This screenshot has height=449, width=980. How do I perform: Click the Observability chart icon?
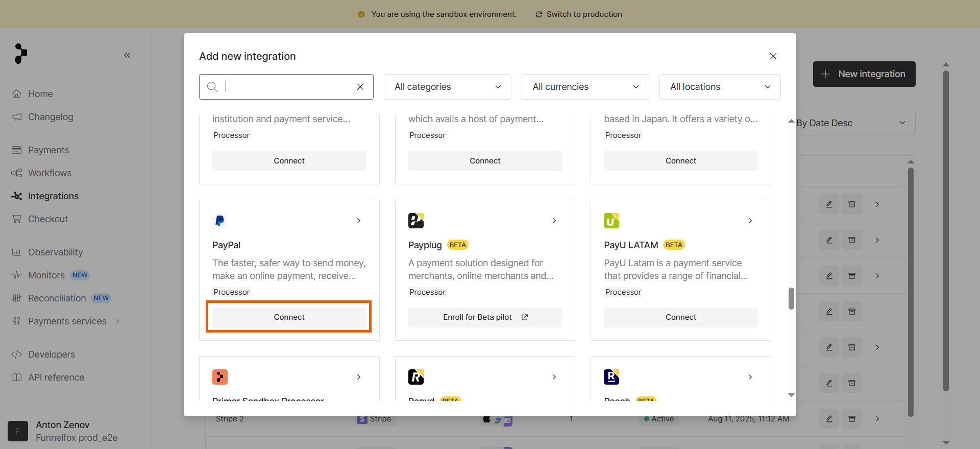pos(17,252)
